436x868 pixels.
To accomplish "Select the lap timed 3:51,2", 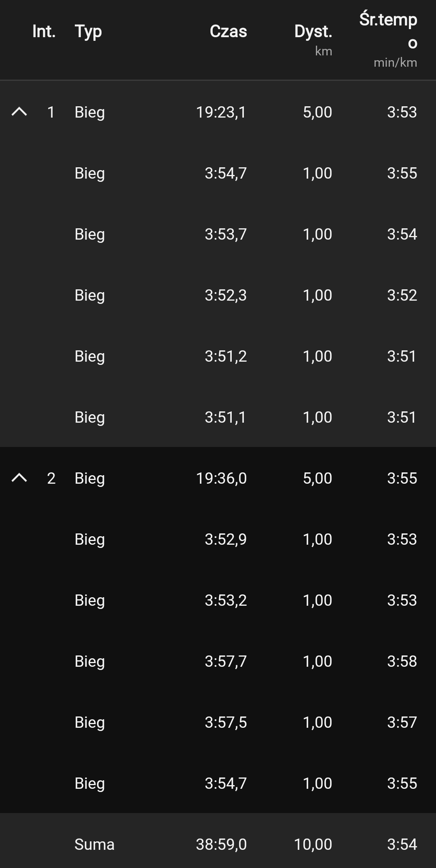I will point(225,356).
